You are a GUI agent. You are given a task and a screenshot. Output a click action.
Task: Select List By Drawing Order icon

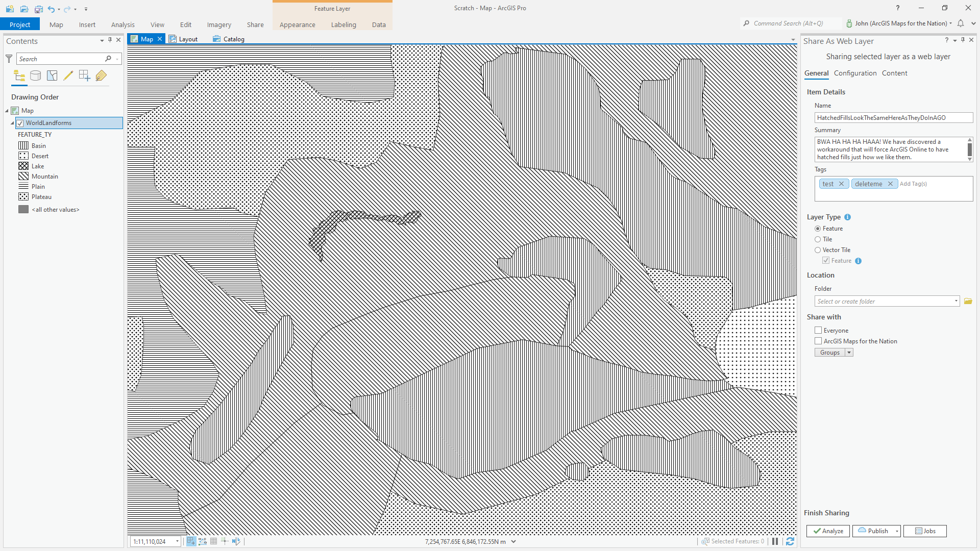point(19,76)
